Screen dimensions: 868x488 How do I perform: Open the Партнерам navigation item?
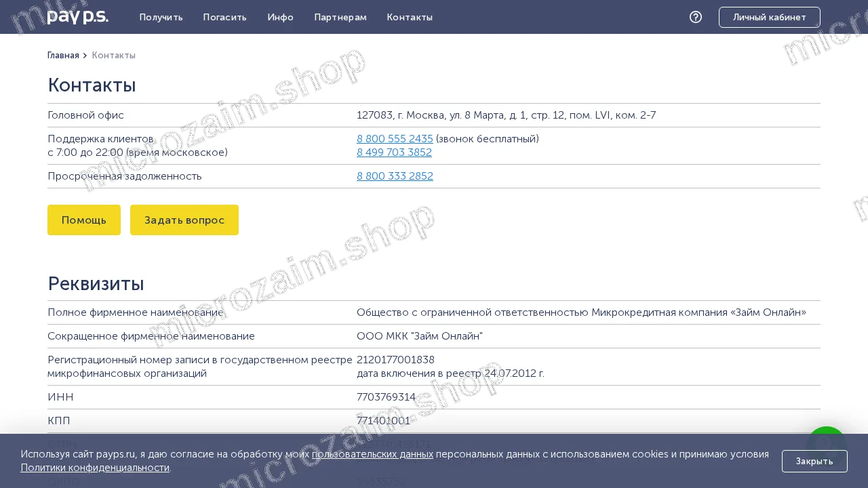coord(340,17)
